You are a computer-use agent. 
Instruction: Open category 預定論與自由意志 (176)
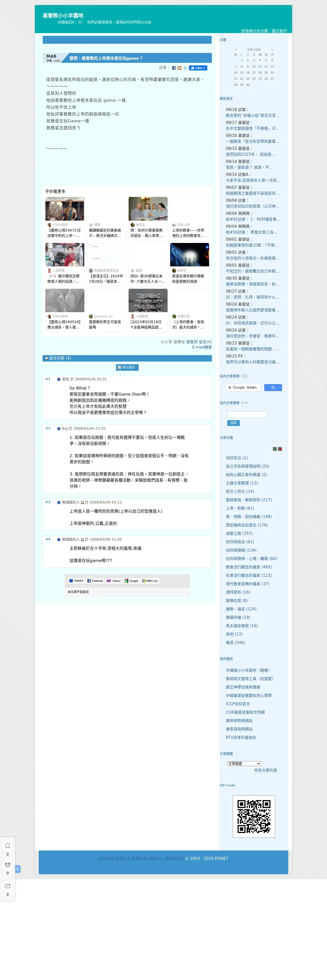point(247,525)
